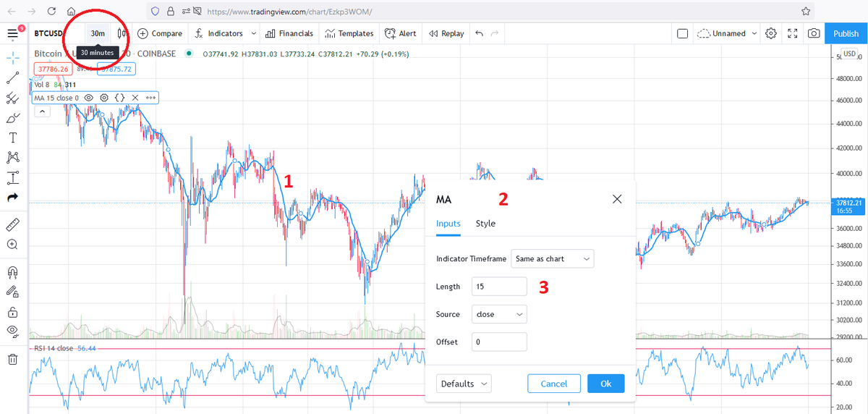This screenshot has width=868, height=414.
Task: Select the pitchfork drawing tool
Action: (x=12, y=98)
